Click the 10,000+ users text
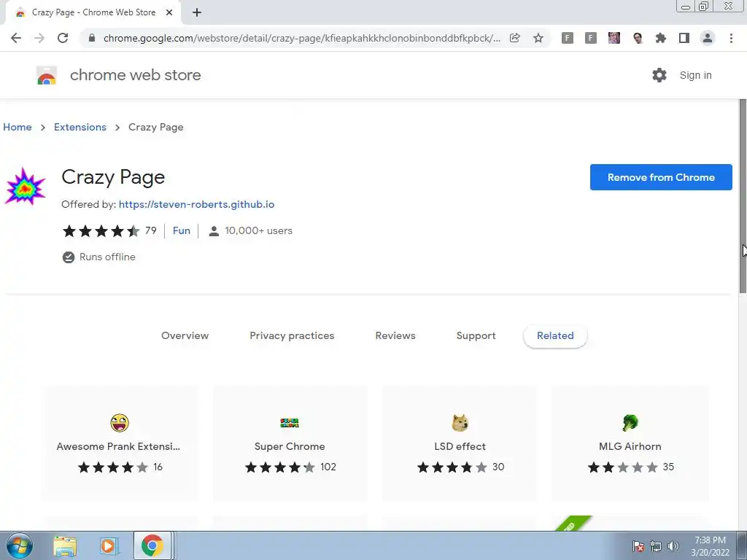 259,231
